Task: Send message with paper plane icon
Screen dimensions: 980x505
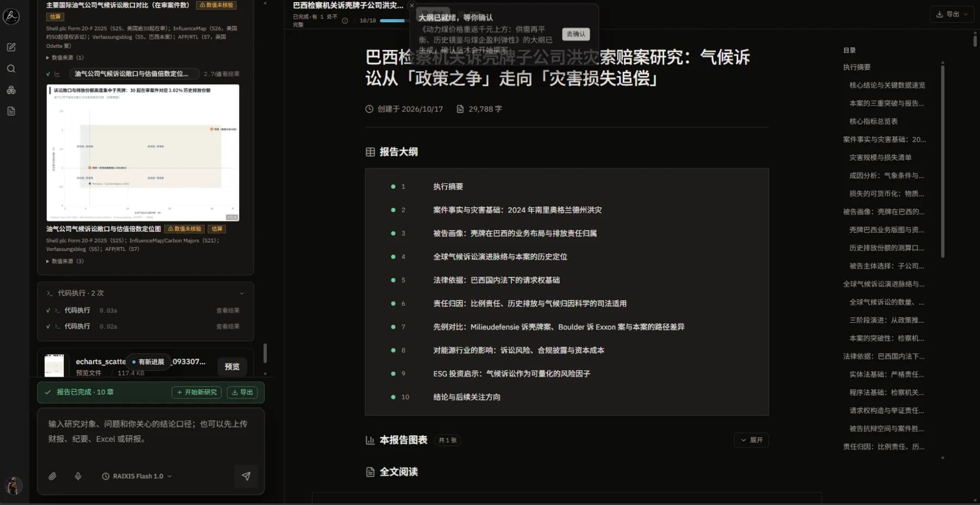Action: point(246,476)
